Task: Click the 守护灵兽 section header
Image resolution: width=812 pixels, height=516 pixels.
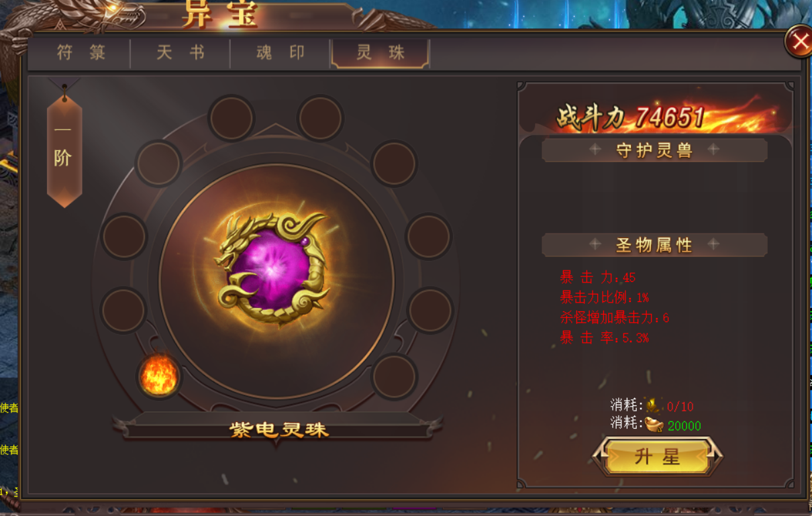Action: [654, 150]
